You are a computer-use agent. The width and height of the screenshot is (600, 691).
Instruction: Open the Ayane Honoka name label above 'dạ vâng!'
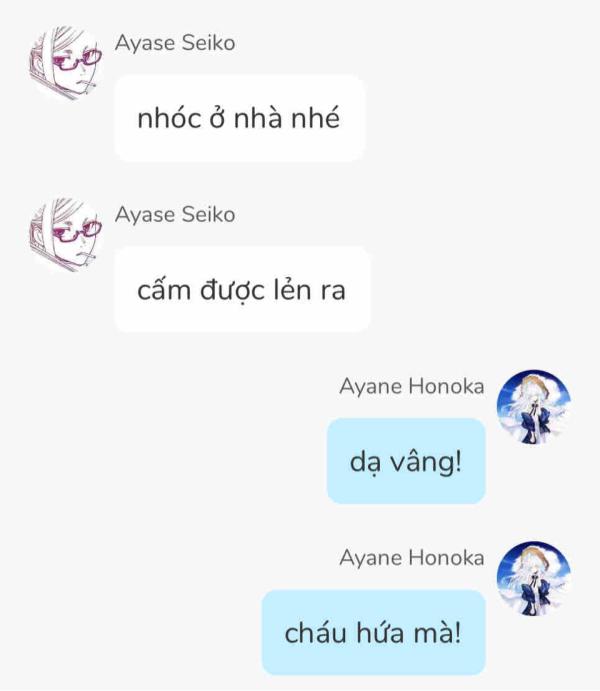[x=412, y=386]
